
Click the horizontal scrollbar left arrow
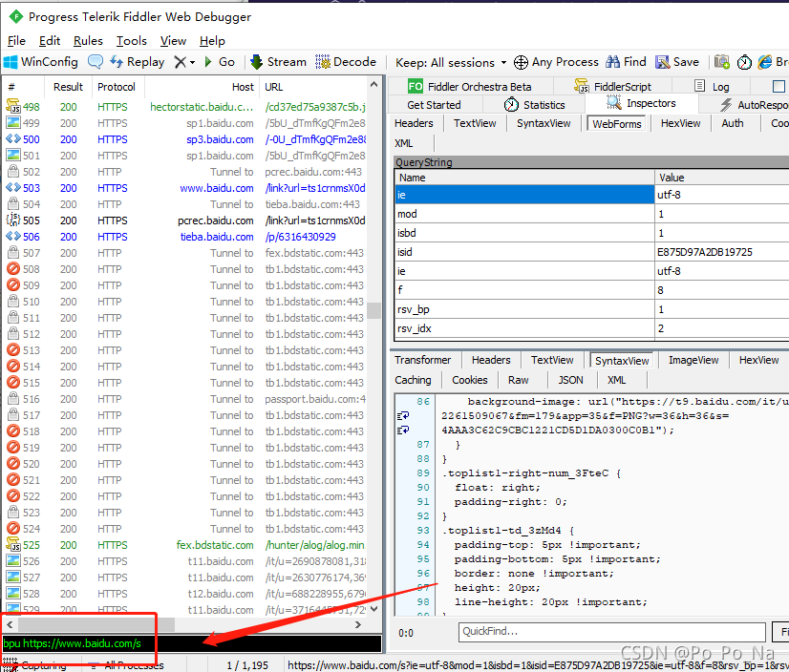click(10, 624)
